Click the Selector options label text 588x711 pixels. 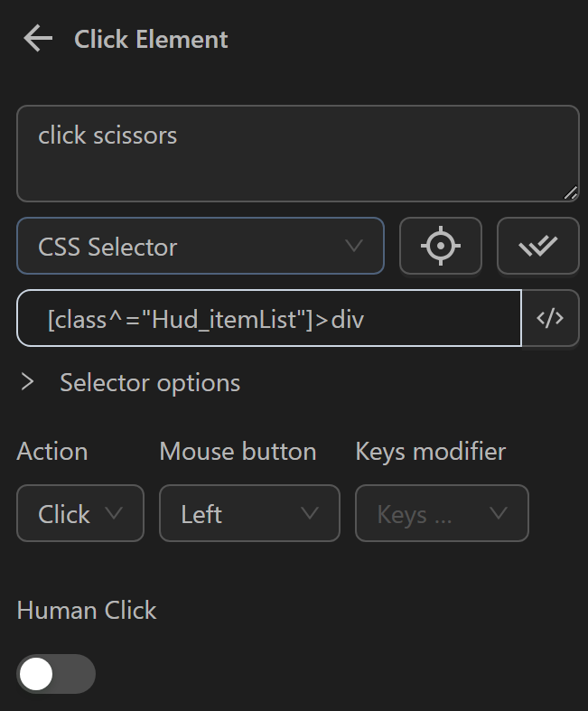click(x=150, y=382)
